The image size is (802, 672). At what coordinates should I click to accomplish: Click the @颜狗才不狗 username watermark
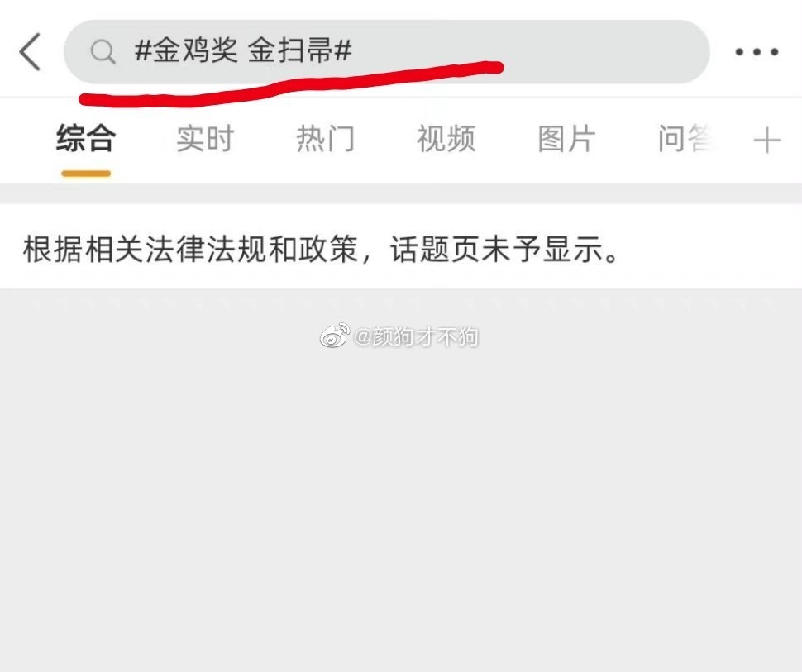click(417, 336)
